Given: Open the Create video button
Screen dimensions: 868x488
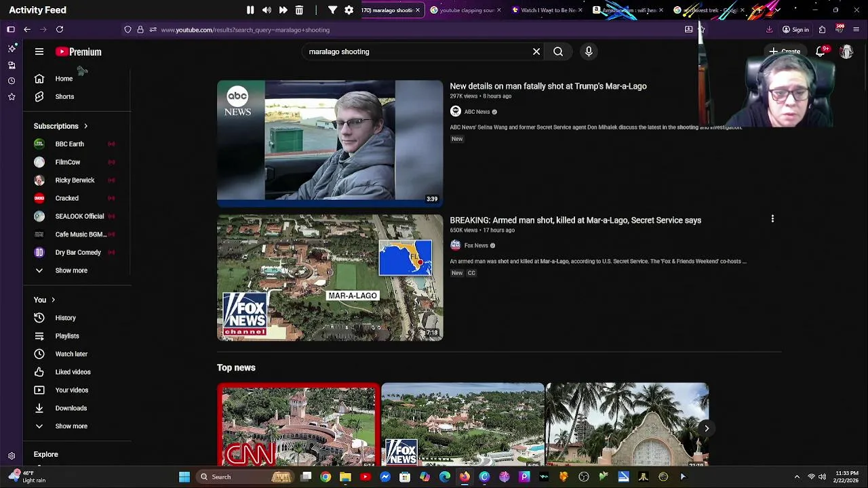Looking at the screenshot, I should [785, 52].
